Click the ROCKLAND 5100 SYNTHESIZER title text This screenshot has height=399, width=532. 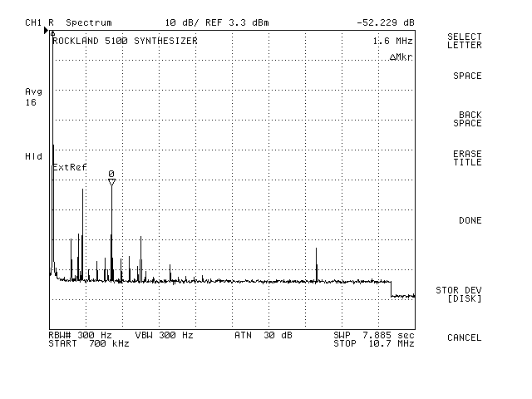click(125, 40)
